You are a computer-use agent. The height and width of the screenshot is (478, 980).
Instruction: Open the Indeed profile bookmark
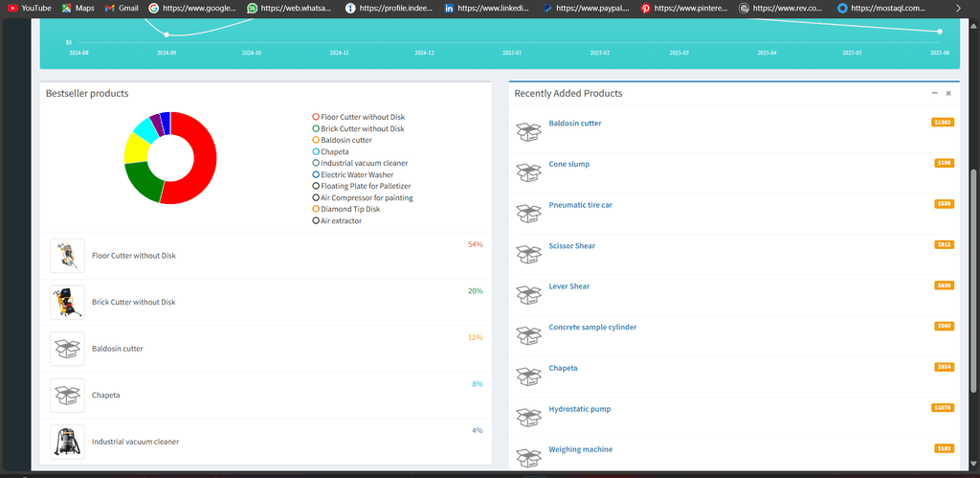(x=390, y=8)
